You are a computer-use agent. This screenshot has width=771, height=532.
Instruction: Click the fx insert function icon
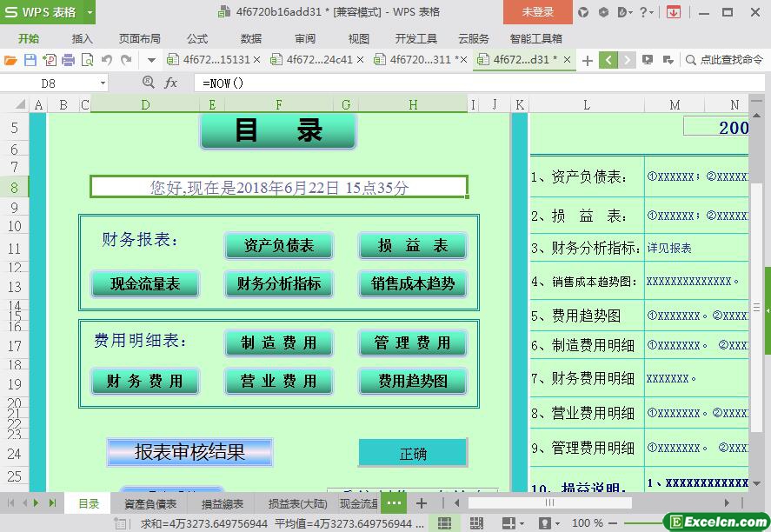tap(171, 83)
